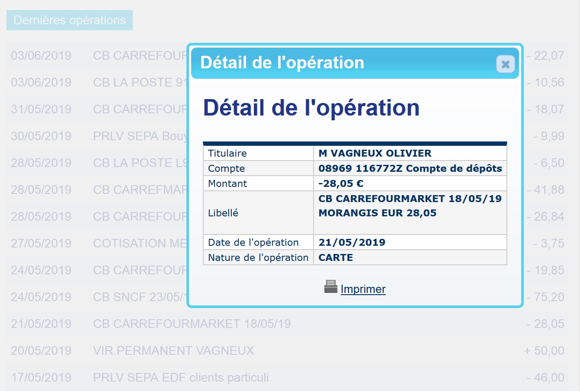580x392 pixels.
Task: Click the Montant value -28,05 €
Action: click(341, 183)
